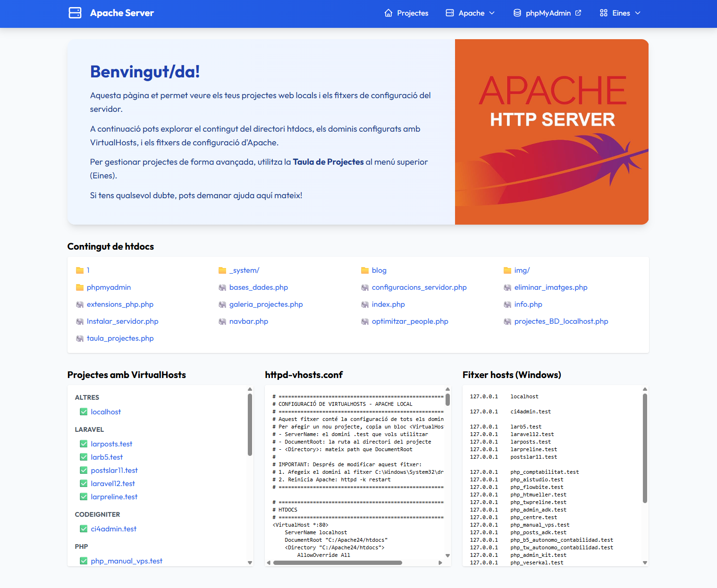The width and height of the screenshot is (717, 588).
Task: Toggle the checkbox beside larb5.test
Action: [84, 457]
